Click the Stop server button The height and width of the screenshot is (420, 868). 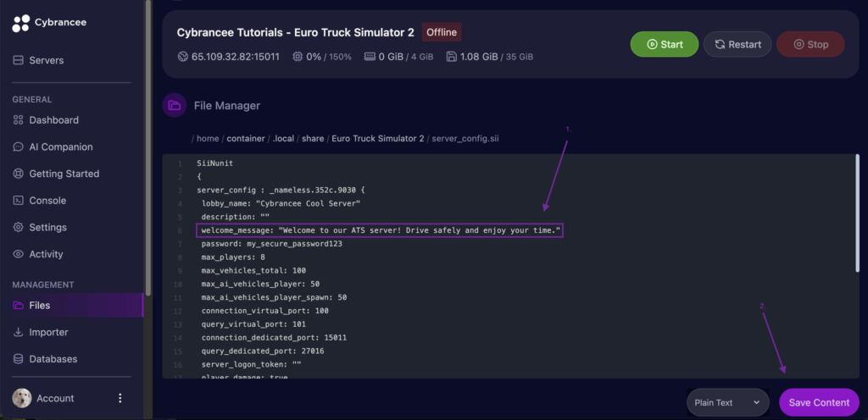810,44
